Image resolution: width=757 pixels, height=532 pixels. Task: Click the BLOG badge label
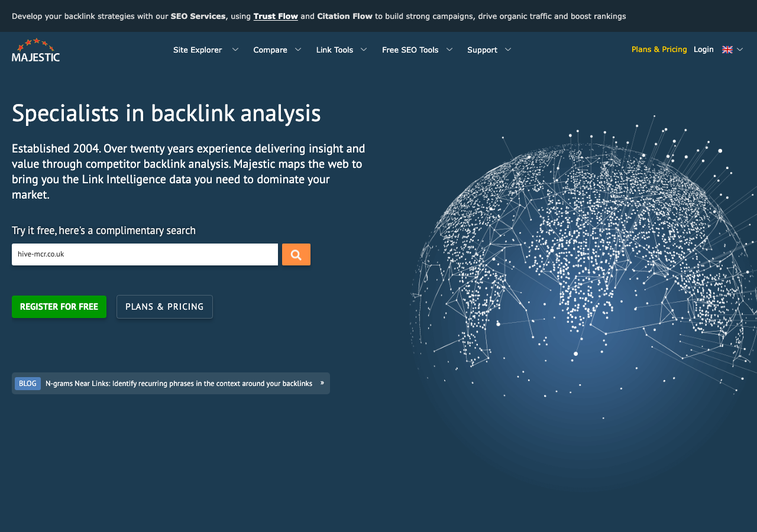[x=28, y=384]
